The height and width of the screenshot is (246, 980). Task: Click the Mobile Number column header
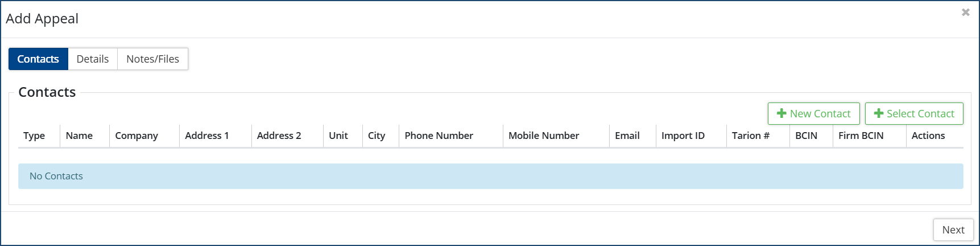544,136
